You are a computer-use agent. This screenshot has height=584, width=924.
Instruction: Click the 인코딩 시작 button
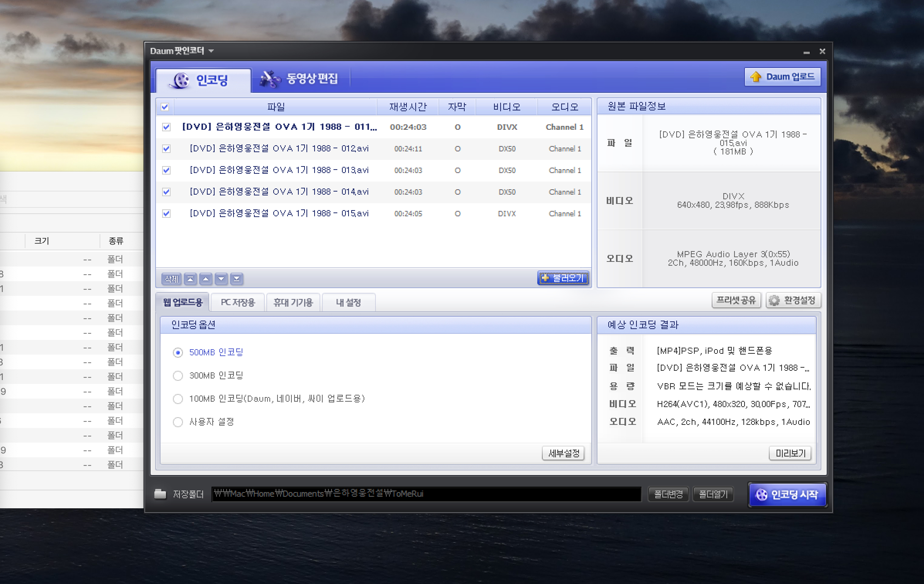click(787, 495)
